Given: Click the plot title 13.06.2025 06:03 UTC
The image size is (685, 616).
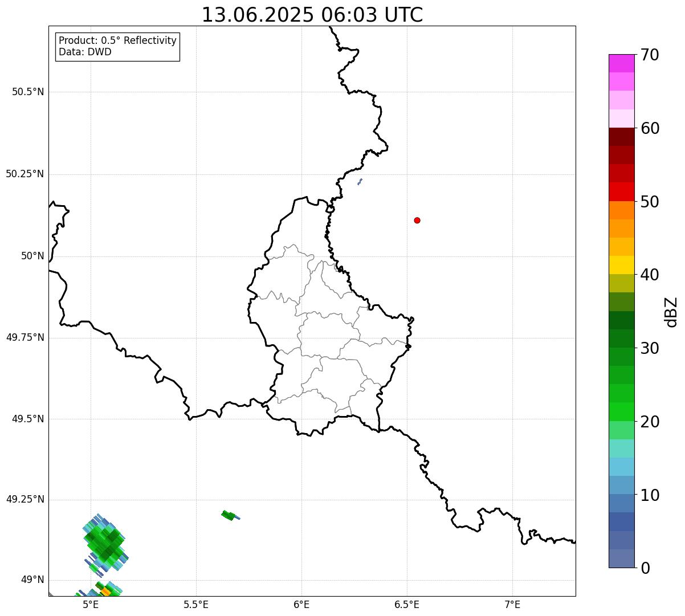Looking at the screenshot, I should coord(312,15).
